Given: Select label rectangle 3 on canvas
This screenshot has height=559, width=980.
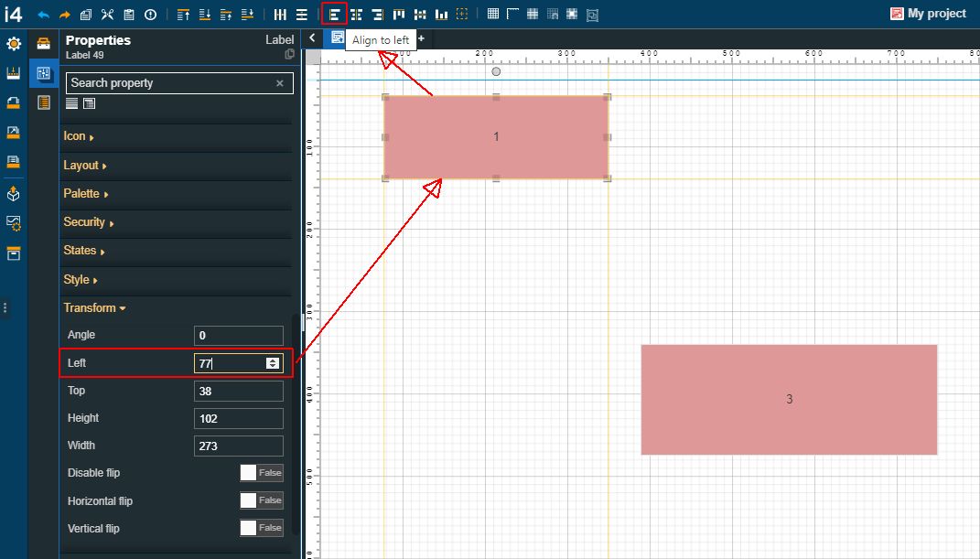Looking at the screenshot, I should 789,399.
